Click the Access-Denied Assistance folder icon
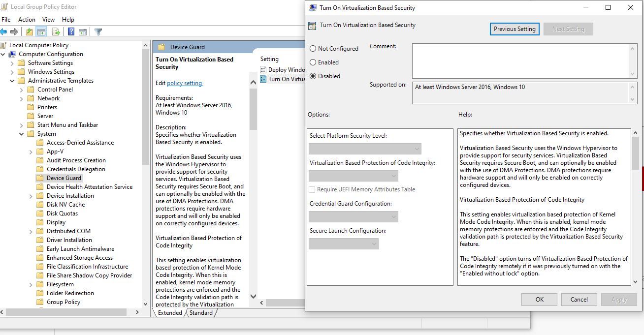 pos(40,143)
